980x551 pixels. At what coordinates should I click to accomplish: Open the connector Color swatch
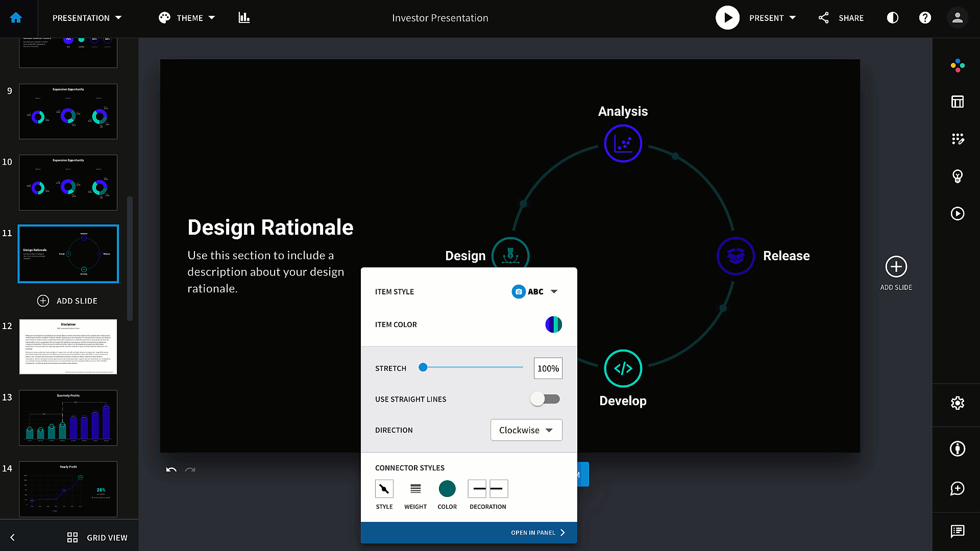447,489
